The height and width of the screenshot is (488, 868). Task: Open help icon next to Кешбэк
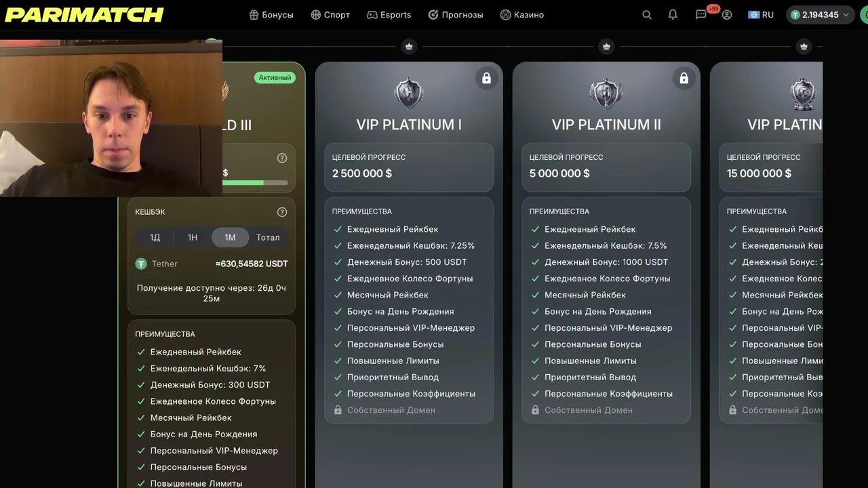click(282, 212)
